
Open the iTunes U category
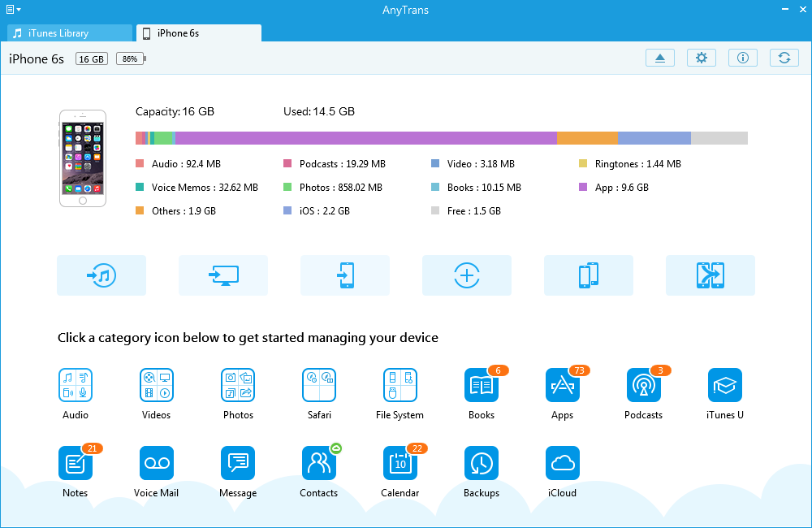point(724,385)
